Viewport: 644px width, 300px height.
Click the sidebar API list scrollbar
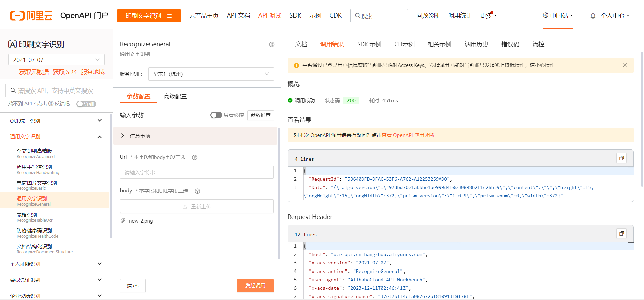pyautogui.click(x=111, y=176)
